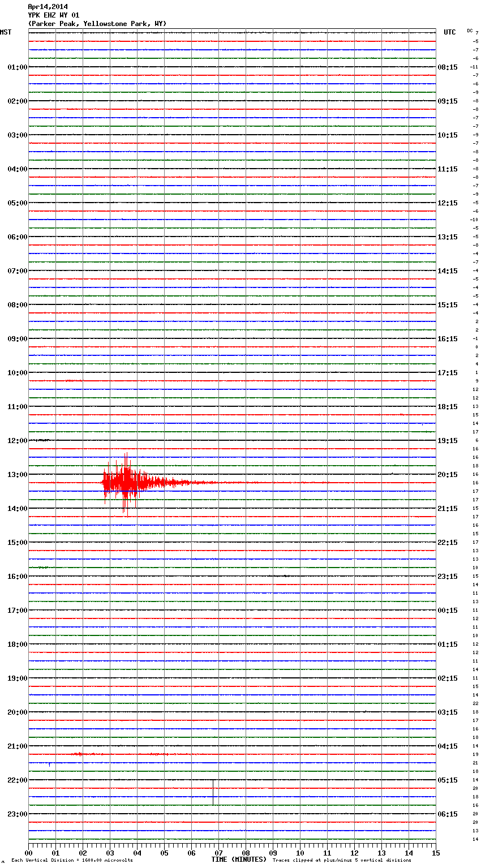Select minute tick label 05 on the axis
This screenshot has height=868, width=481.
(164, 853)
